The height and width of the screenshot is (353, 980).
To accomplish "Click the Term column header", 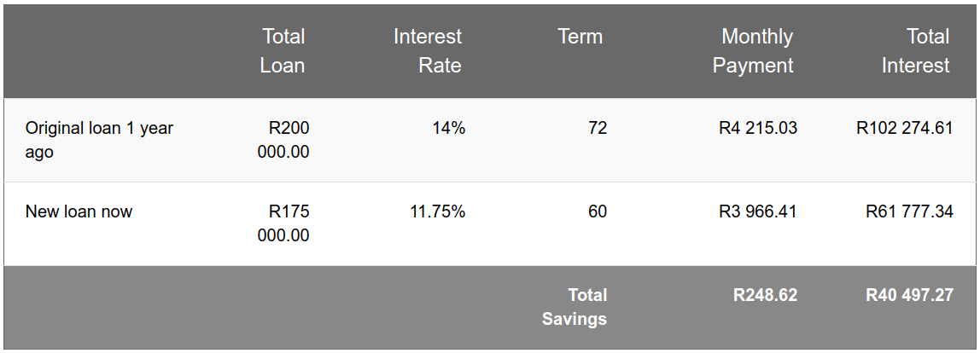I will [x=580, y=36].
